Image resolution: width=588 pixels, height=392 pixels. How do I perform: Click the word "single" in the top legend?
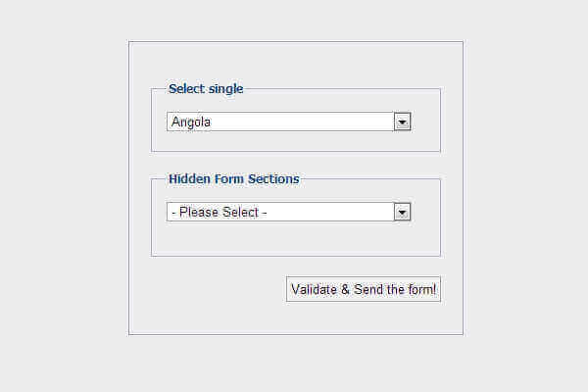point(224,89)
